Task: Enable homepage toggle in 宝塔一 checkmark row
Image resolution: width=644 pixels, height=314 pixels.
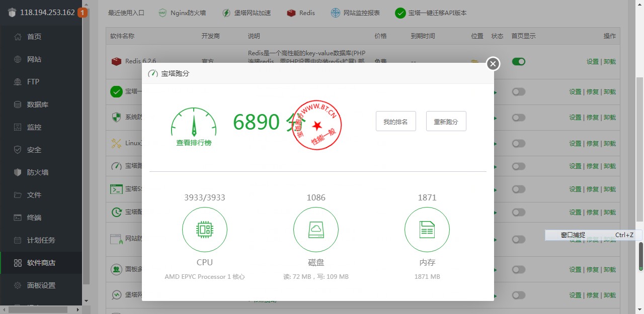Action: tap(519, 91)
